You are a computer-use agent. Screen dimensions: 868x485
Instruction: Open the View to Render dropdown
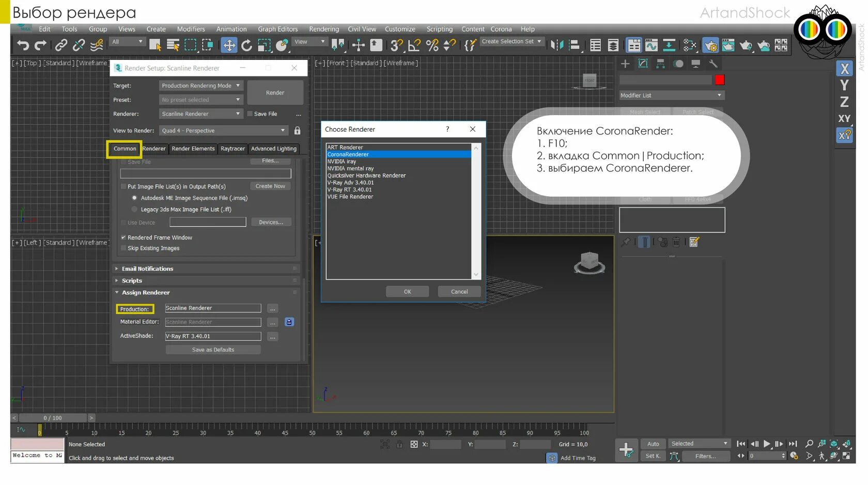click(223, 131)
